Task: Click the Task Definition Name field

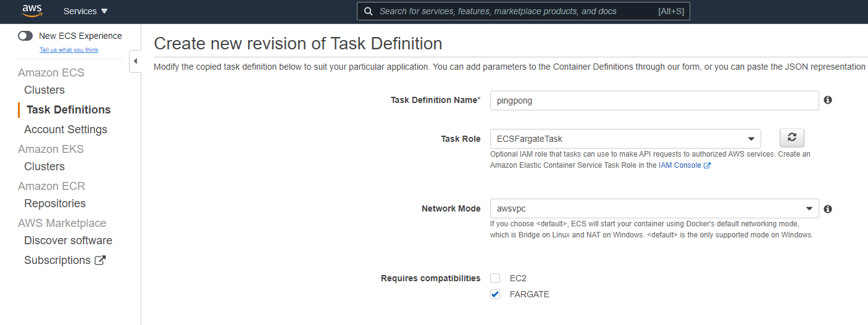Action: pos(654,101)
